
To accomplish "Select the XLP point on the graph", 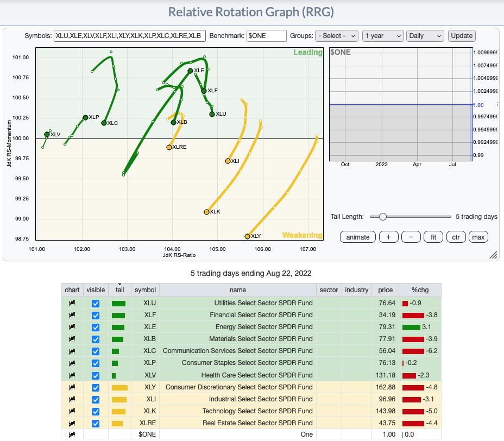I will [x=85, y=118].
